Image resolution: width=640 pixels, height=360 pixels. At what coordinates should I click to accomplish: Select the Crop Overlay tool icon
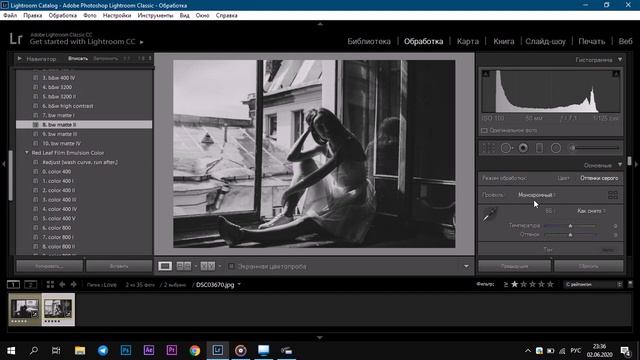[488, 148]
